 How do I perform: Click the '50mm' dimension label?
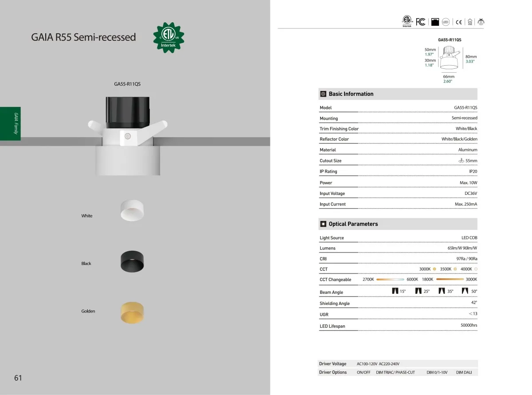430,49
